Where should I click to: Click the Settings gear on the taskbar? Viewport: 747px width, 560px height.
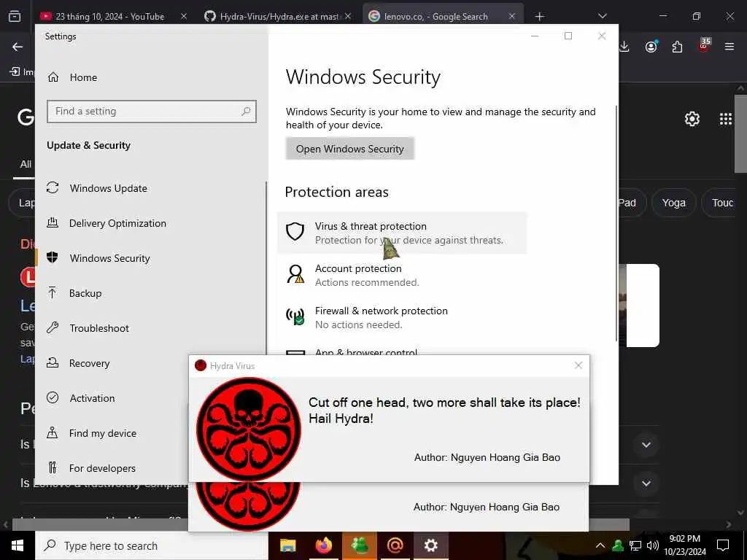pos(431,545)
